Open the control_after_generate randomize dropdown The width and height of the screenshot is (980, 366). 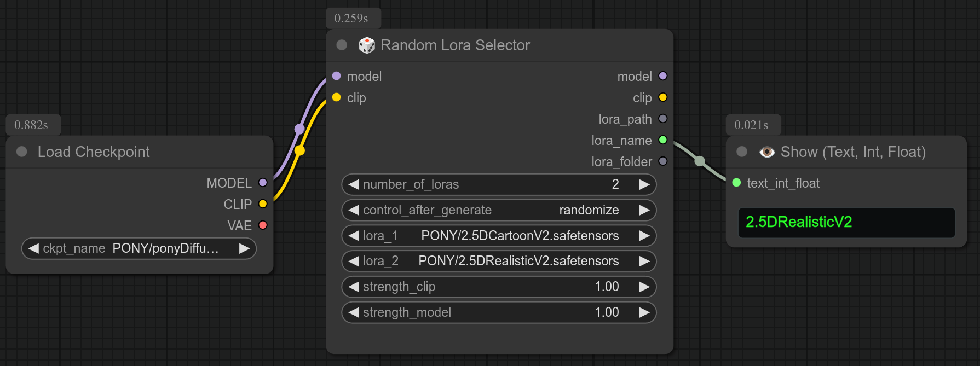pyautogui.click(x=498, y=210)
